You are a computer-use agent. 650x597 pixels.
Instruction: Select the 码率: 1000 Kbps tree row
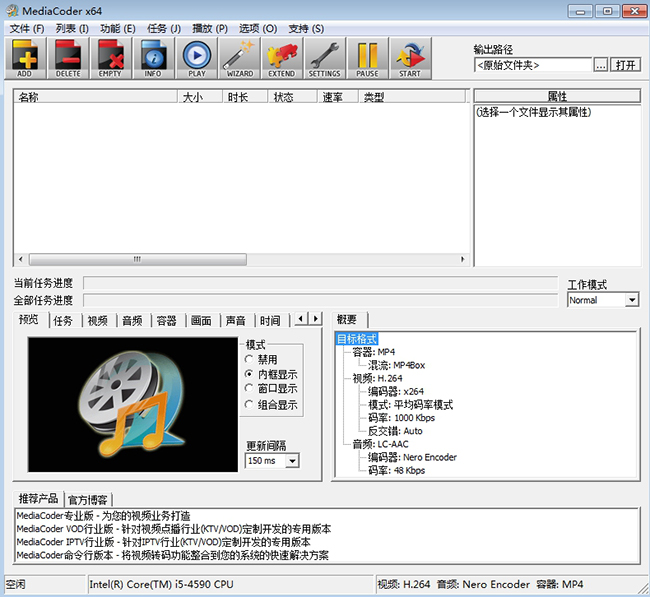[x=401, y=417]
